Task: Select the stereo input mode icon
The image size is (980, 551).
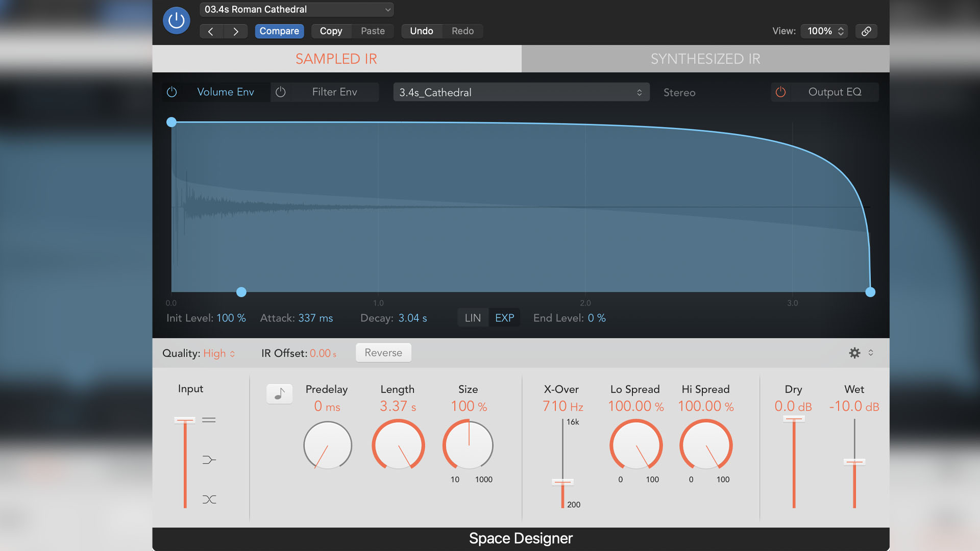Action: pyautogui.click(x=209, y=419)
